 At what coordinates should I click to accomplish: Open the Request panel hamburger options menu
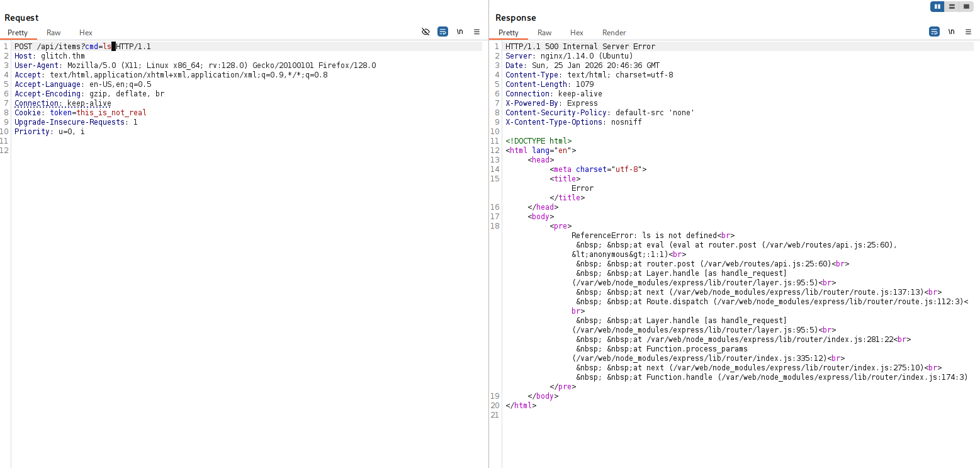click(476, 31)
